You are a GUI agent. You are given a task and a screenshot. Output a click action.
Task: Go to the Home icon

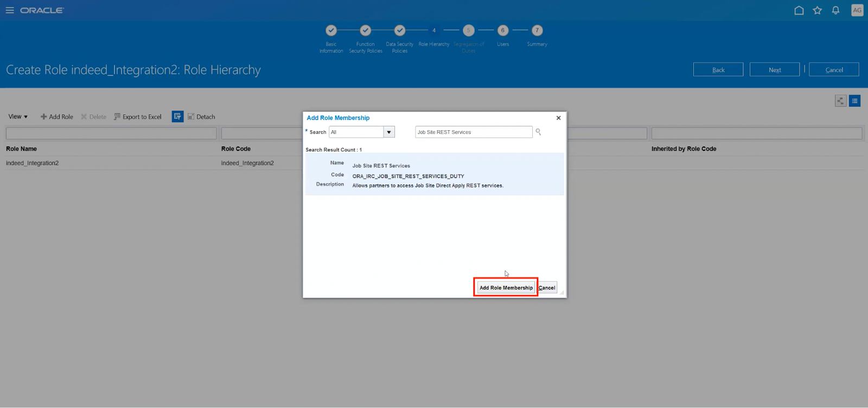click(x=799, y=10)
